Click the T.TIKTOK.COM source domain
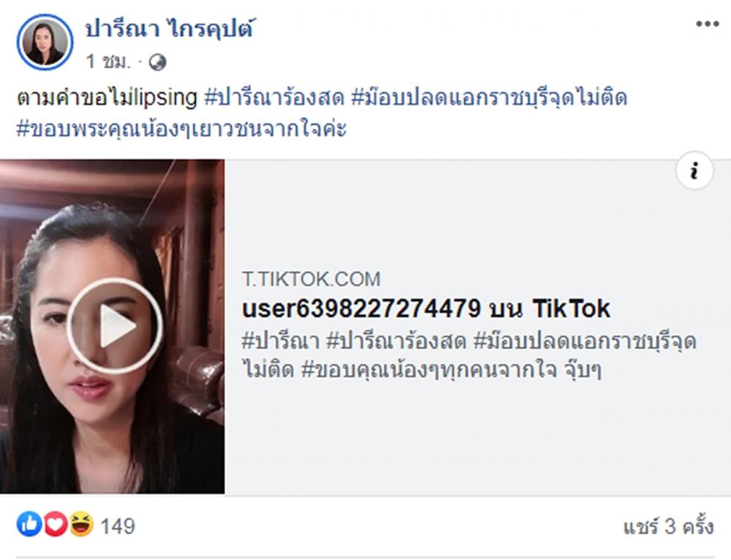The height and width of the screenshot is (560, 731). [x=311, y=279]
